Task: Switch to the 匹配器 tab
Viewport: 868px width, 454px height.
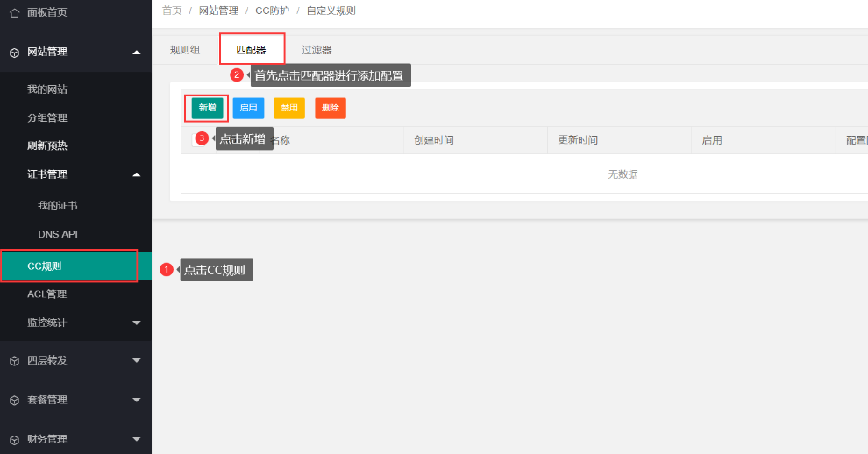Action: (252, 50)
